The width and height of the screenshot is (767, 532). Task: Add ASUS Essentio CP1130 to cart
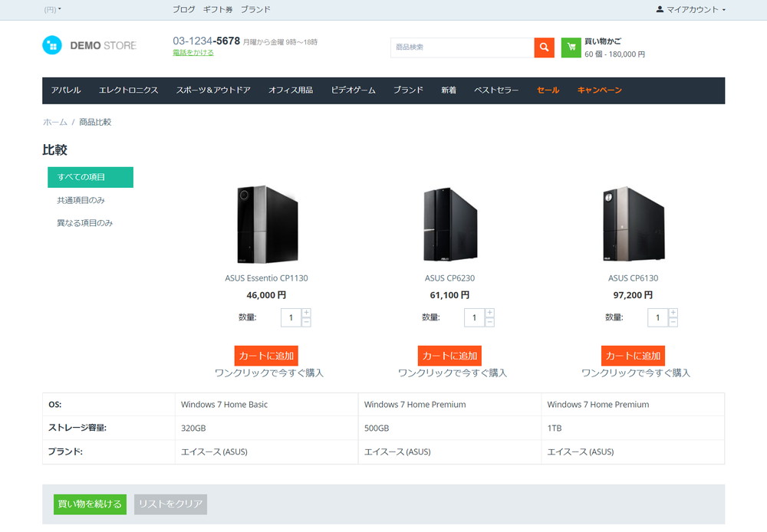pyautogui.click(x=266, y=356)
